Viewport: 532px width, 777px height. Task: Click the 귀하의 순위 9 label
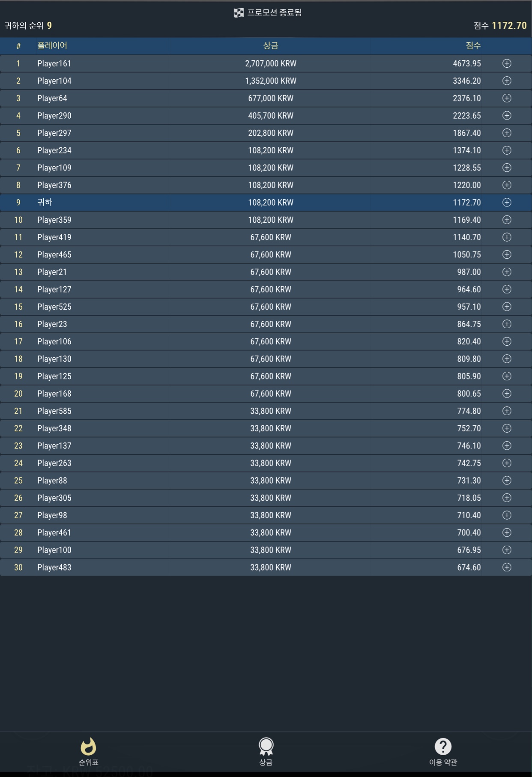click(28, 26)
